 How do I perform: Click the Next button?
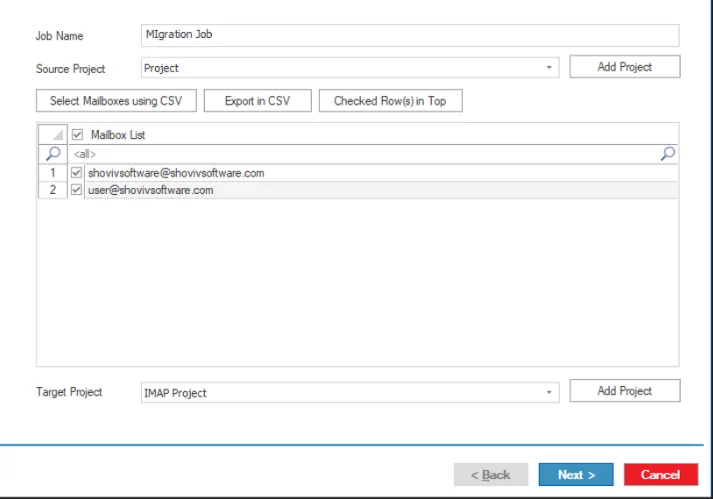point(576,475)
